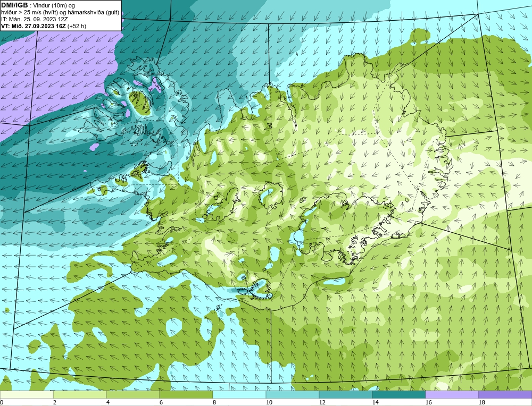The width and height of the screenshot is (532, 406).
Task: Click the legend scale label 12
Action: click(x=322, y=402)
